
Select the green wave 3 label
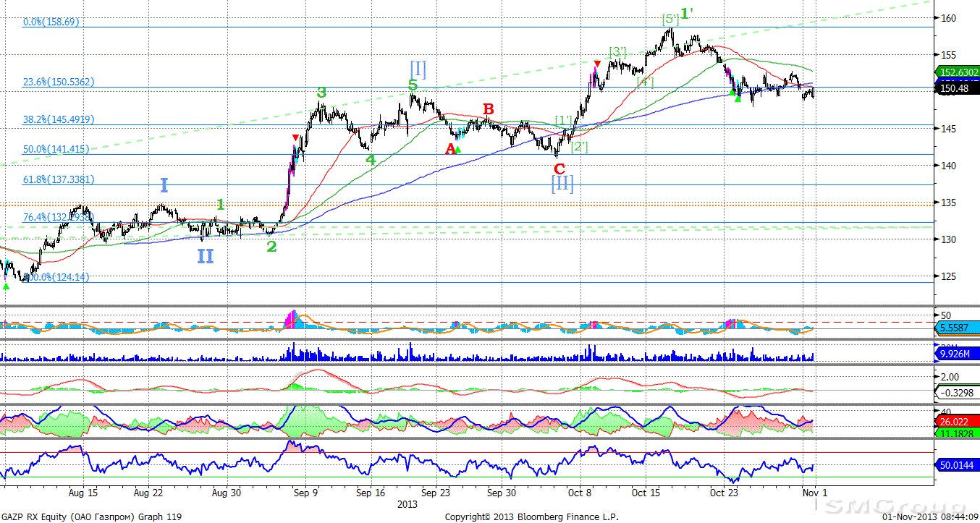pos(321,93)
